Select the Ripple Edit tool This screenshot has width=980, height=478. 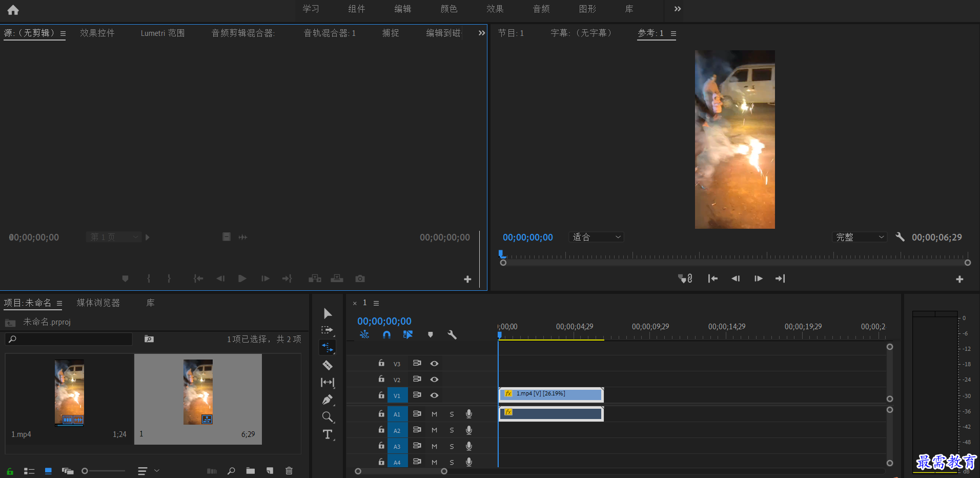pos(328,348)
